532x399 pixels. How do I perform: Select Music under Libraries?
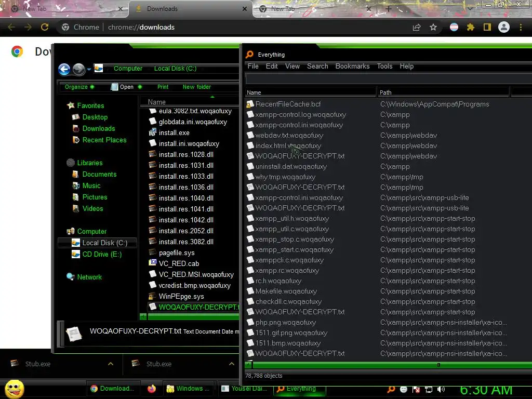click(86, 186)
